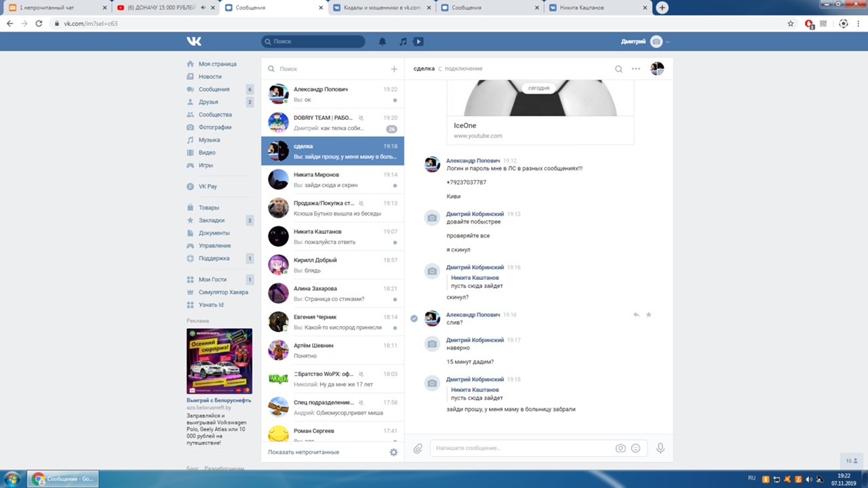
Task: Click the emoji smiley icon in message box
Action: [x=635, y=449]
